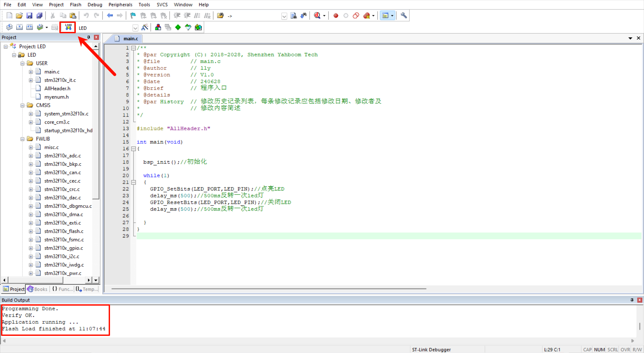Click the Save All icon
The height and width of the screenshot is (353, 644).
tap(39, 15)
